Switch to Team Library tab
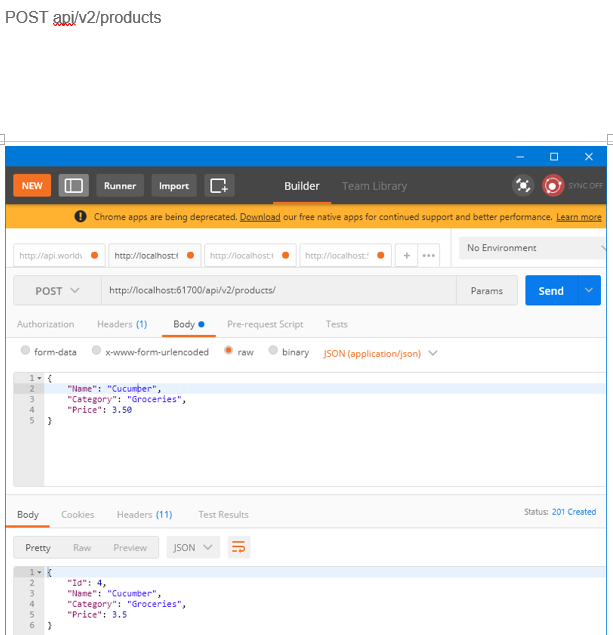The height and width of the screenshot is (635, 613). tap(374, 186)
